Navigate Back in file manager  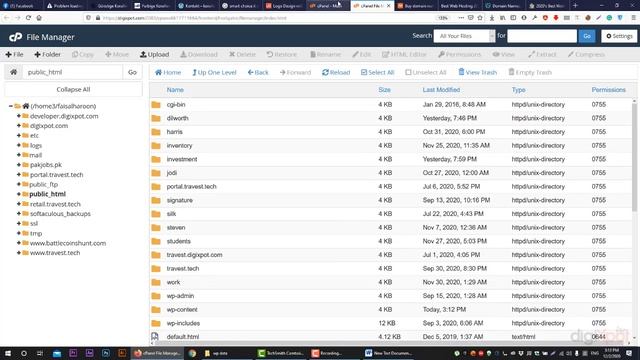pos(258,72)
